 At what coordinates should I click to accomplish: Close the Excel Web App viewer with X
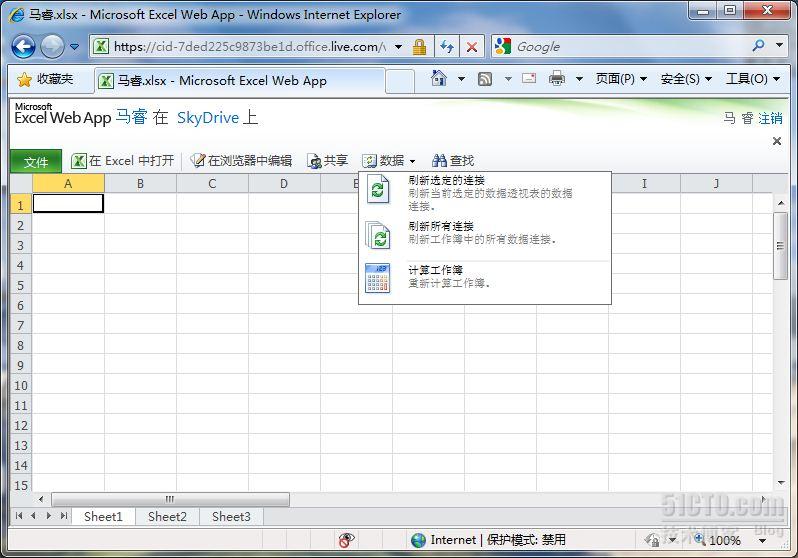coord(777,141)
